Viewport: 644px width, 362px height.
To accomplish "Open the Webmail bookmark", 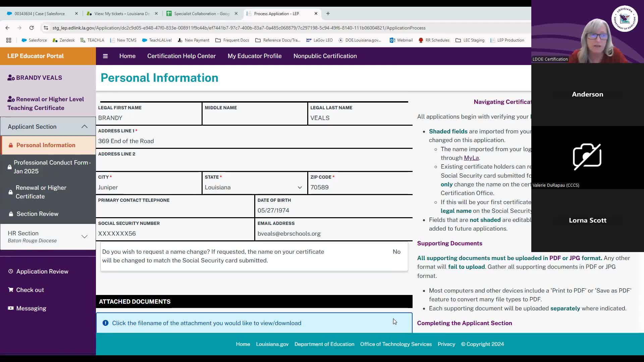I will (401, 40).
